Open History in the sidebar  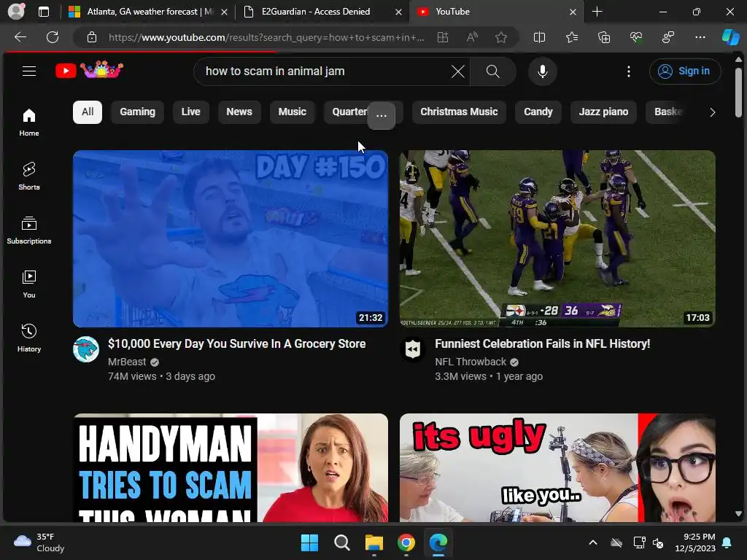tap(29, 338)
